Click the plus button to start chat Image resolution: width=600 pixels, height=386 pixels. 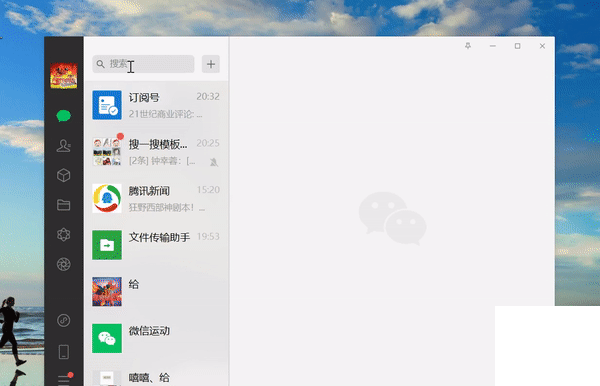(211, 64)
